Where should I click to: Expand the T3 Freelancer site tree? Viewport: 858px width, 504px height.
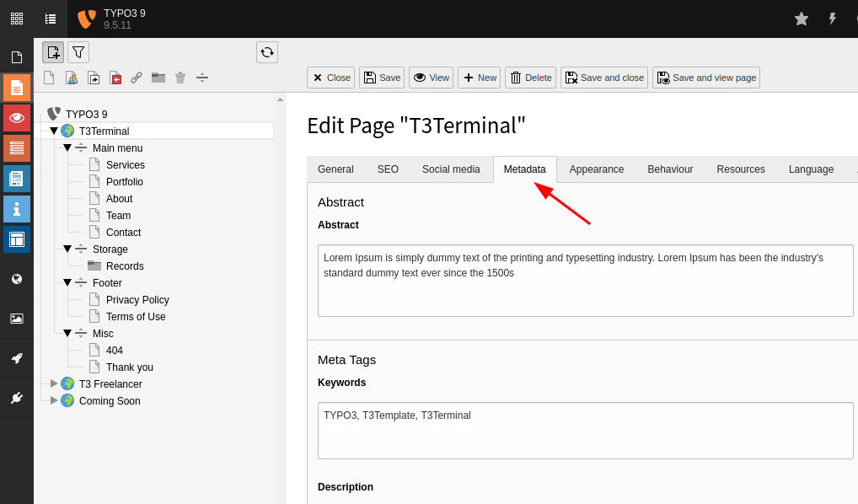(x=53, y=383)
